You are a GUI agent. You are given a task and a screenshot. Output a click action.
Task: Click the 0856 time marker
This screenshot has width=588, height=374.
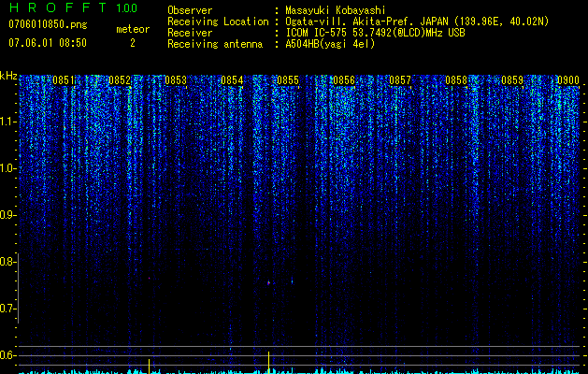[x=344, y=80]
